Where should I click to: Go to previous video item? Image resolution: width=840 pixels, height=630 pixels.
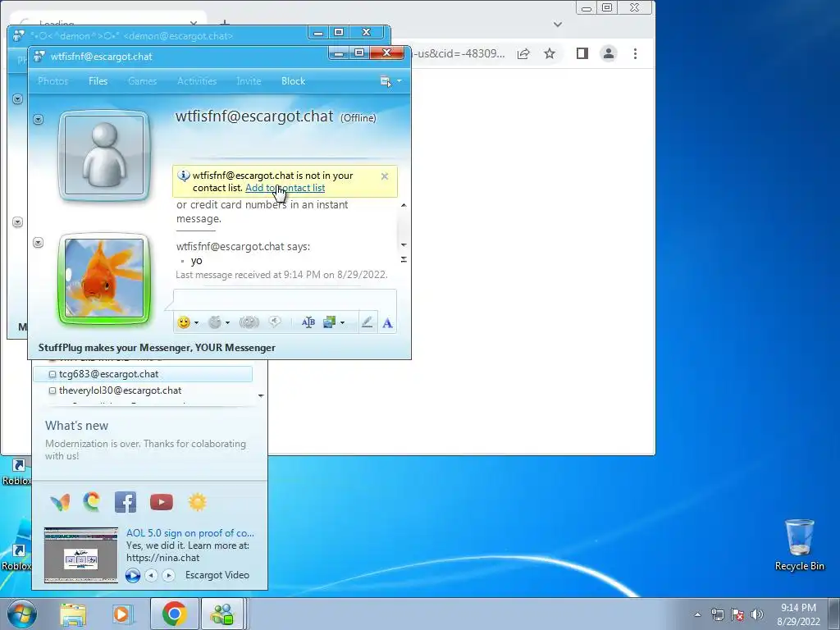click(x=152, y=575)
